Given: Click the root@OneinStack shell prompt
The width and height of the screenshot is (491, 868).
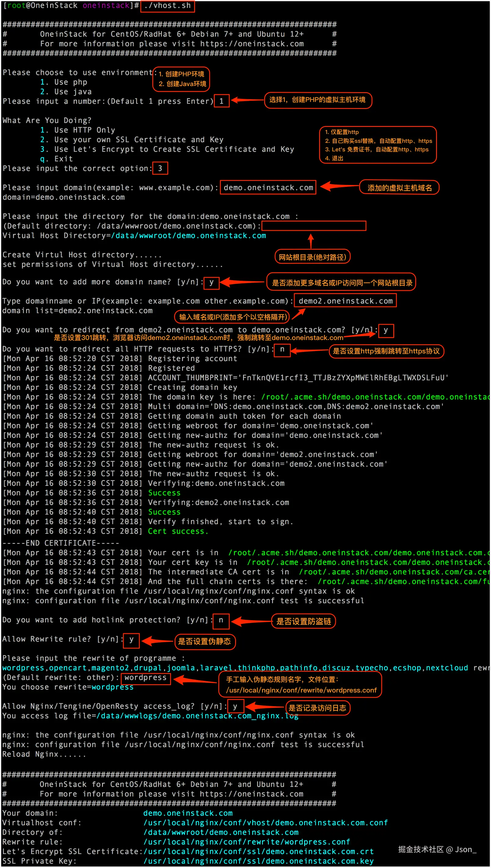Looking at the screenshot, I should tap(71, 6).
